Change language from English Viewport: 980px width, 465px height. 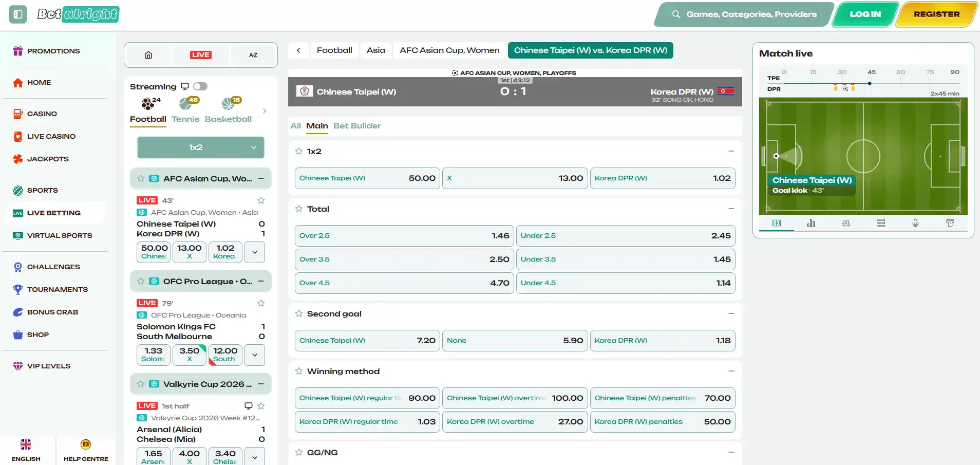(x=26, y=450)
